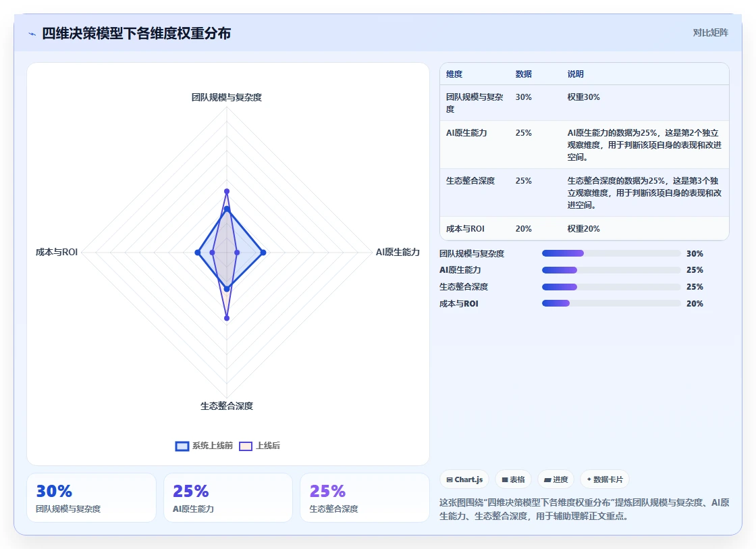Click radar axis label 生态整合深度
The height and width of the screenshot is (549, 756).
[x=227, y=406]
